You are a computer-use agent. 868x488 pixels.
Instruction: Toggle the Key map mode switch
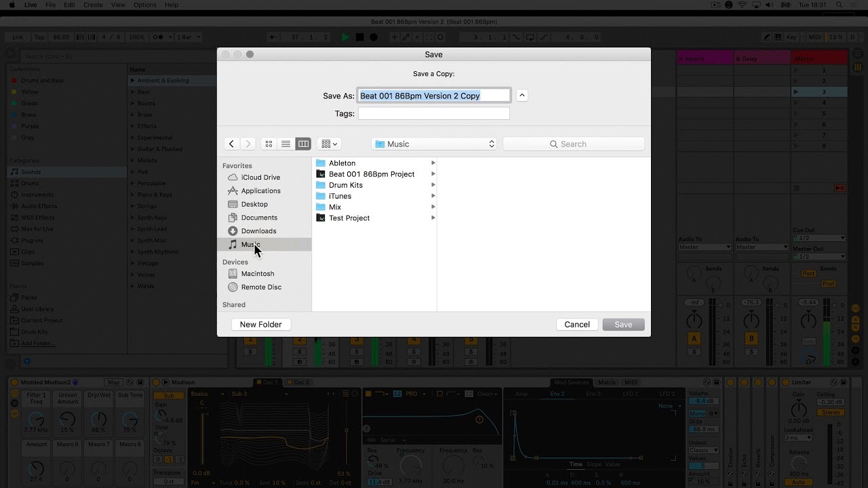[792, 37]
